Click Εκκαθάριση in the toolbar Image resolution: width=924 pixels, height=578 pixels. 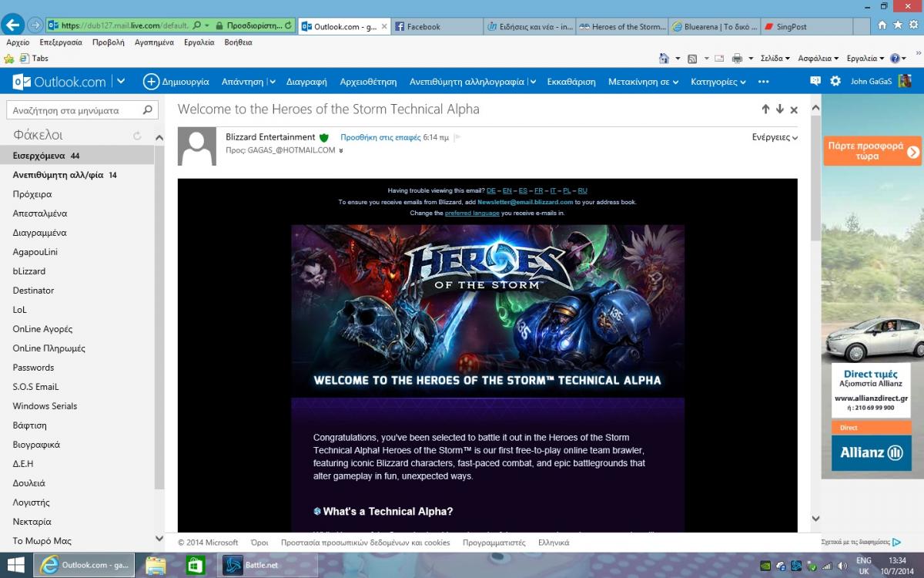click(571, 81)
